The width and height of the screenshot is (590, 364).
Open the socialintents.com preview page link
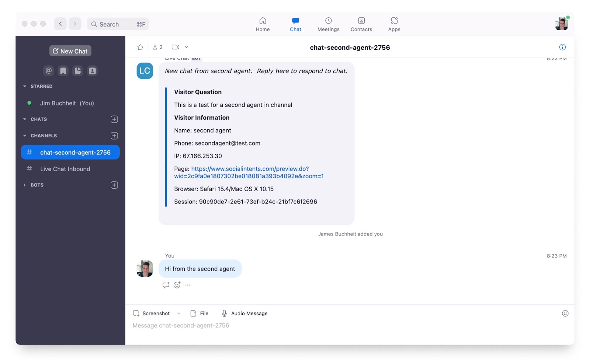click(x=249, y=172)
